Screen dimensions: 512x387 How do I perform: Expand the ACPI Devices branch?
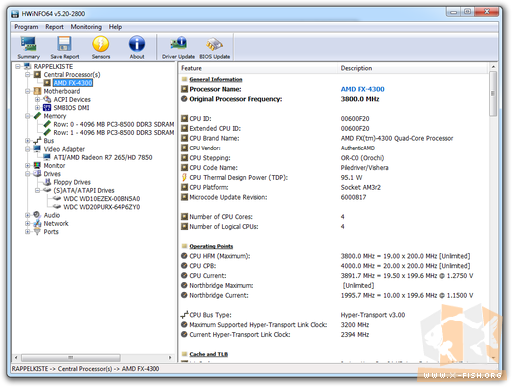click(38, 99)
